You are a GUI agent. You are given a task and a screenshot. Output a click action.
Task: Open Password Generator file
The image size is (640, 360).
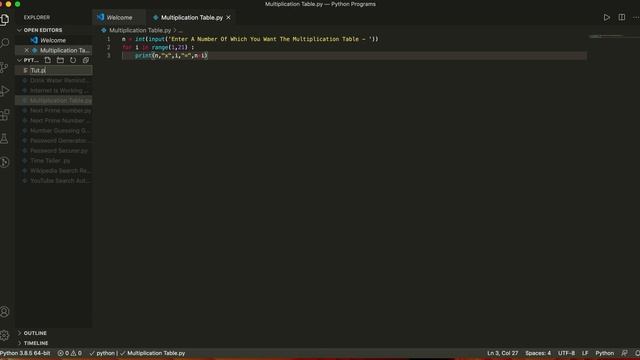53,140
